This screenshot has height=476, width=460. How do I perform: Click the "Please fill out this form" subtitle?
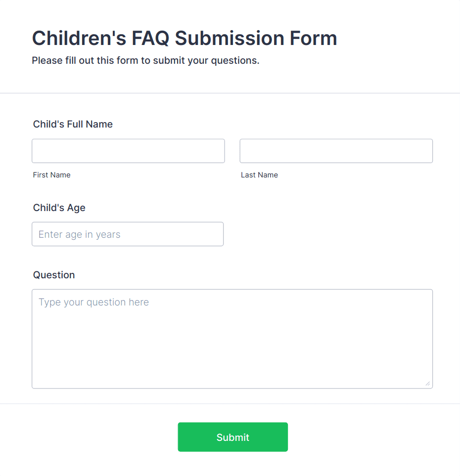[x=145, y=61]
